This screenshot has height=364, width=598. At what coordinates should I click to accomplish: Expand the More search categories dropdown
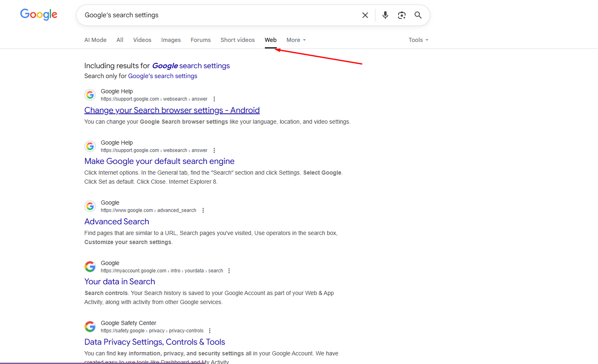pos(296,40)
